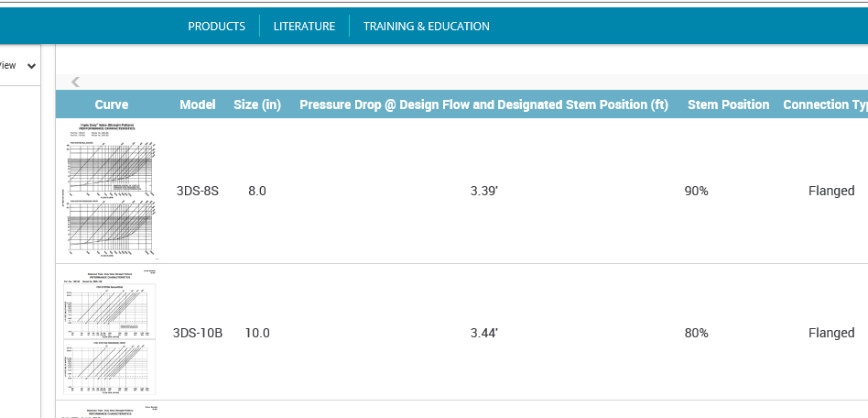Screen dimensions: 868x418
Task: Expand the View dropdown chevron
Action: pos(31,66)
